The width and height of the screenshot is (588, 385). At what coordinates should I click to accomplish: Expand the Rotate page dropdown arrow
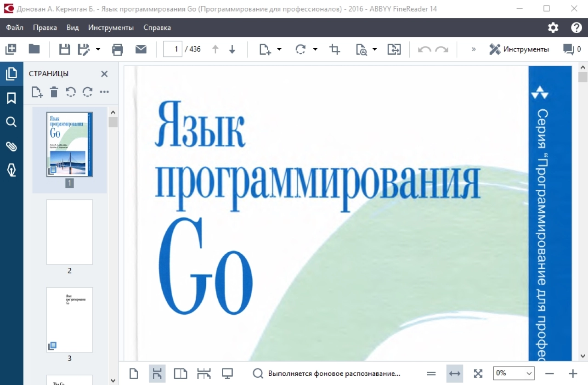tap(315, 49)
